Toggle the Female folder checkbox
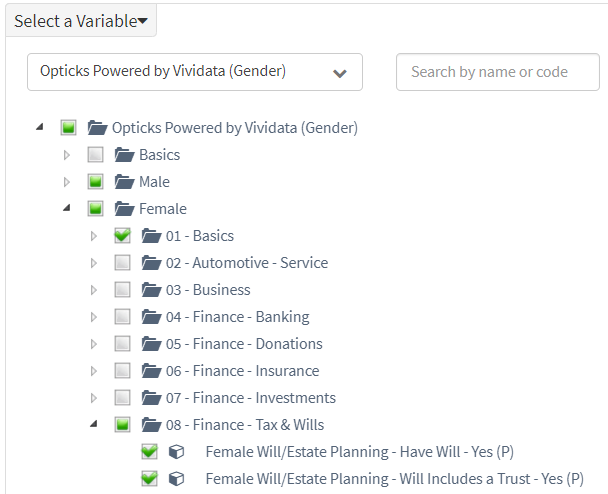Screen dimensions: 608x494 95,209
